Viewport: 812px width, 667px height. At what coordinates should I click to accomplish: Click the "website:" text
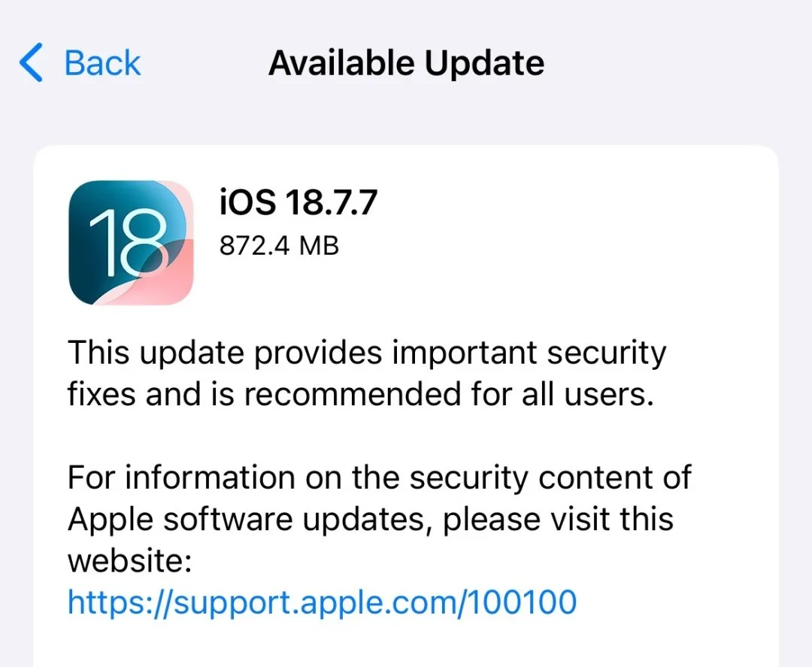pos(130,561)
